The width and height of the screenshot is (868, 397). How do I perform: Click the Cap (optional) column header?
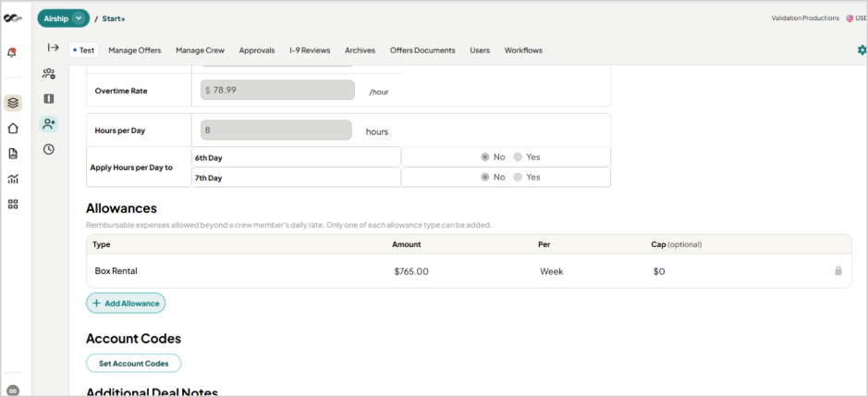point(677,244)
